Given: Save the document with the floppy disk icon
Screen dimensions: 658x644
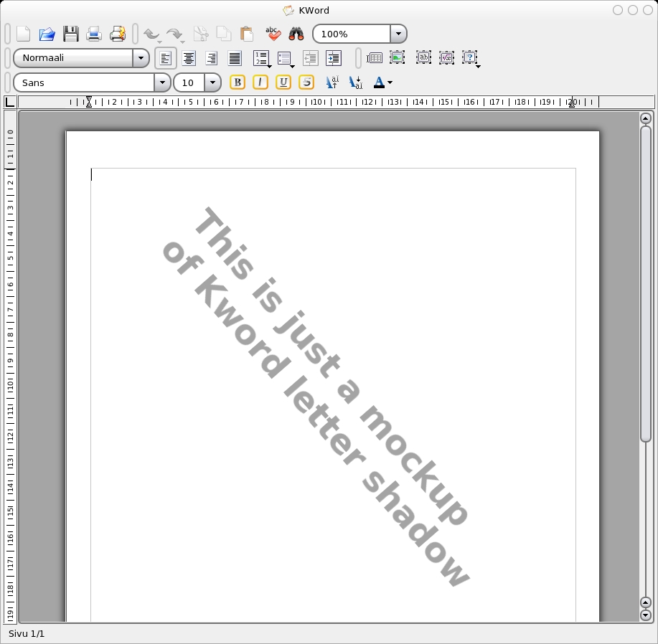Looking at the screenshot, I should [x=70, y=34].
